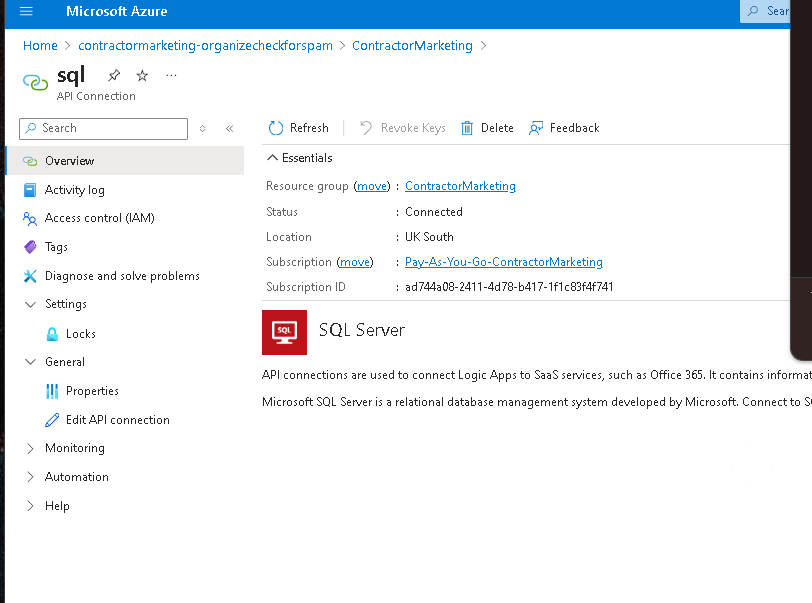812x603 pixels.
Task: Click the Connected status value
Action: tap(434, 212)
